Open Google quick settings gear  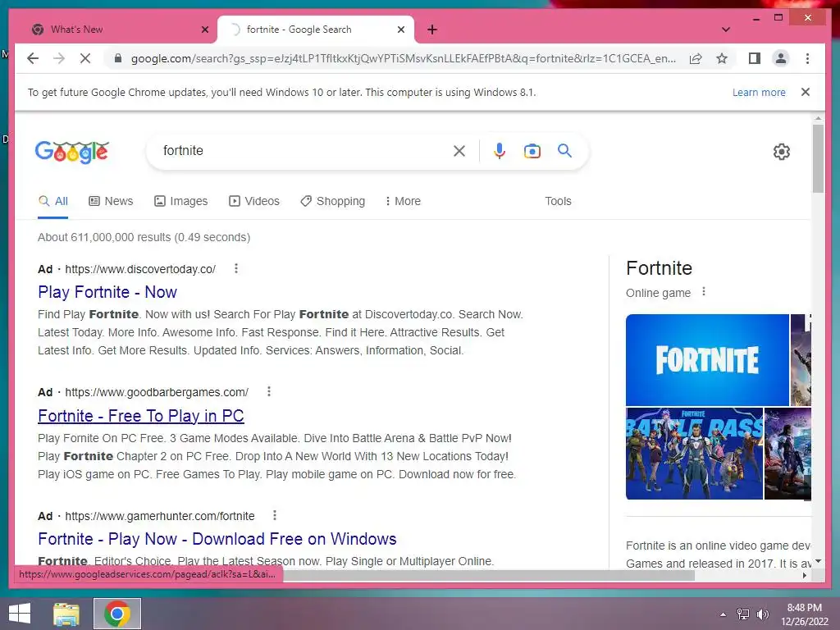(x=782, y=152)
